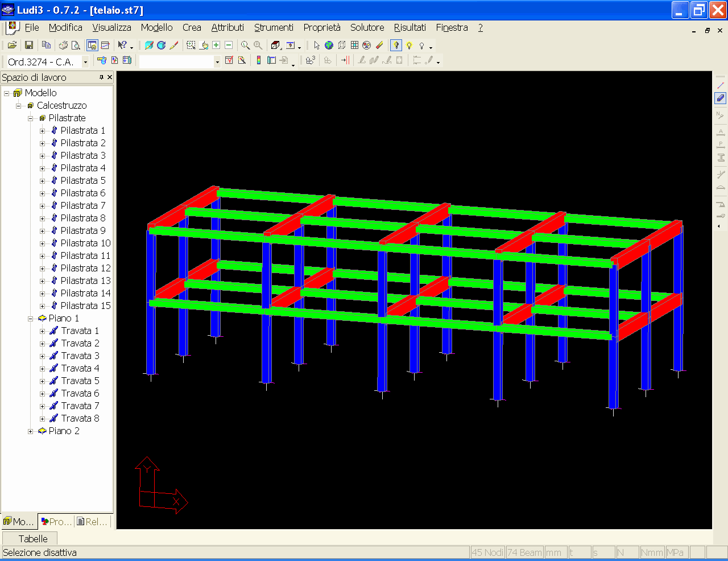Expand the Pilastrata 1 node
The width and height of the screenshot is (728, 561).
(42, 130)
